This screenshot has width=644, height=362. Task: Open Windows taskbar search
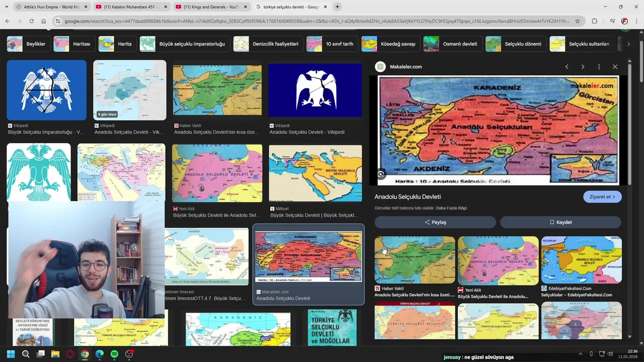pyautogui.click(x=26, y=354)
